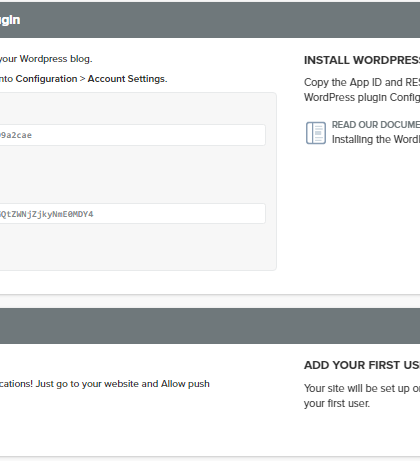Click the 'your first user.' text

pyautogui.click(x=337, y=403)
